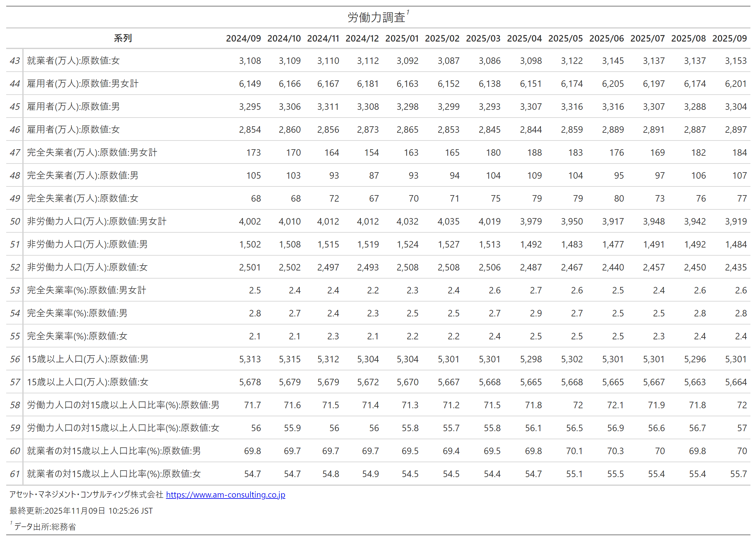Click the 2025/06 value 3,917 in row 50
The image size is (756, 541).
pyautogui.click(x=612, y=221)
